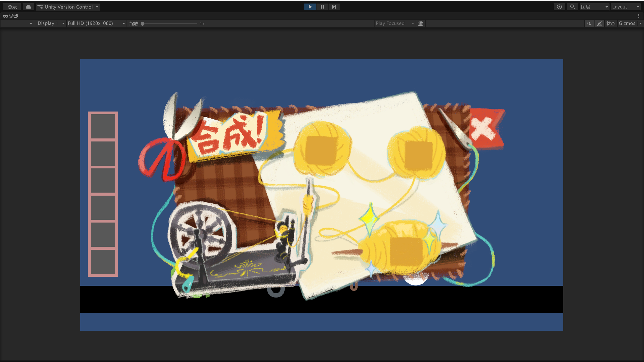Click the 缩放 scale slider handle
The width and height of the screenshot is (644, 362).
(143, 24)
